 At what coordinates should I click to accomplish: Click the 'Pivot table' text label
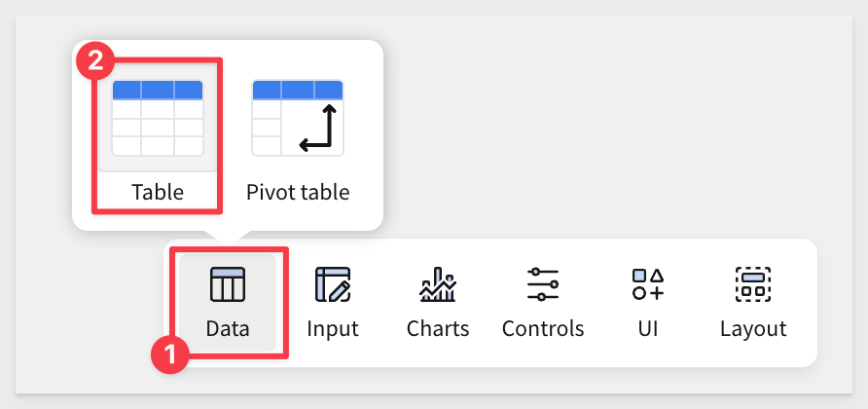[x=298, y=192]
